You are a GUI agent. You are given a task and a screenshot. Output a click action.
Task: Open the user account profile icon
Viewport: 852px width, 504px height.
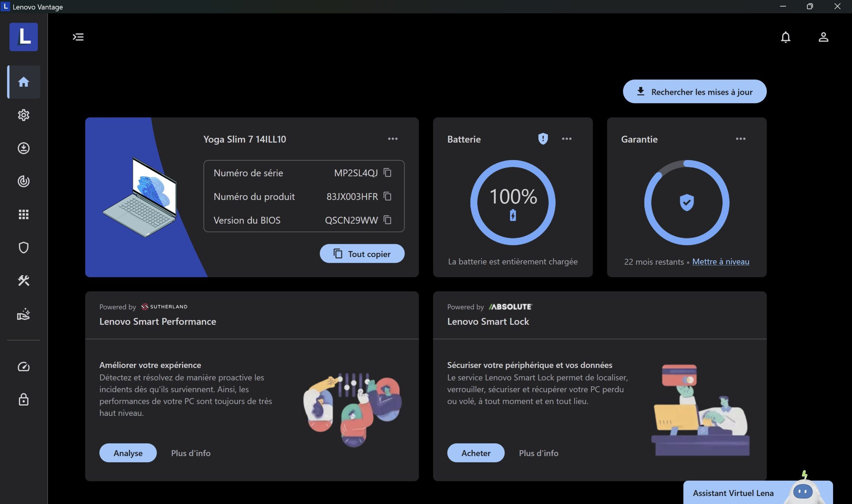point(823,37)
